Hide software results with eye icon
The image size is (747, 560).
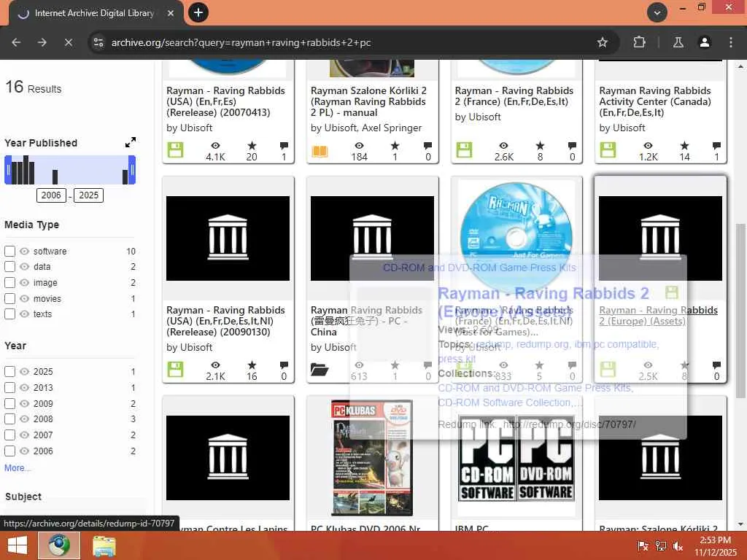coord(24,251)
